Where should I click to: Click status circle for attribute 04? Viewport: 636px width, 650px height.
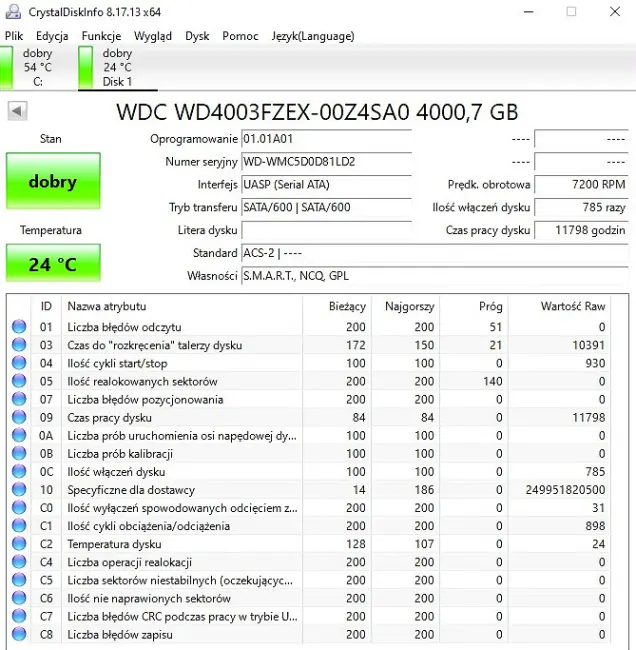[19, 363]
